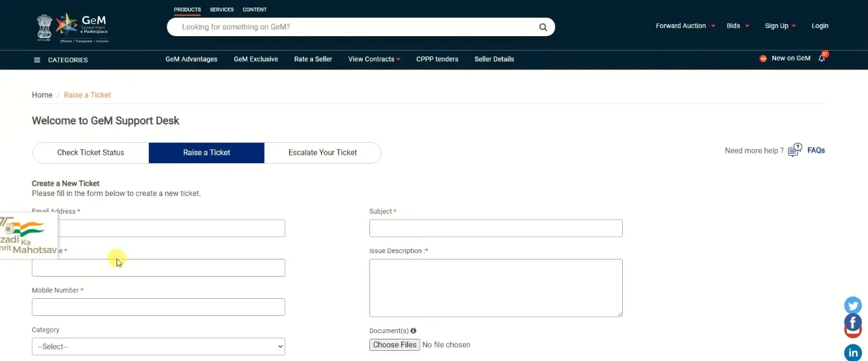Select the Escalate Your Ticket tab
The height and width of the screenshot is (361, 868).
tap(322, 153)
